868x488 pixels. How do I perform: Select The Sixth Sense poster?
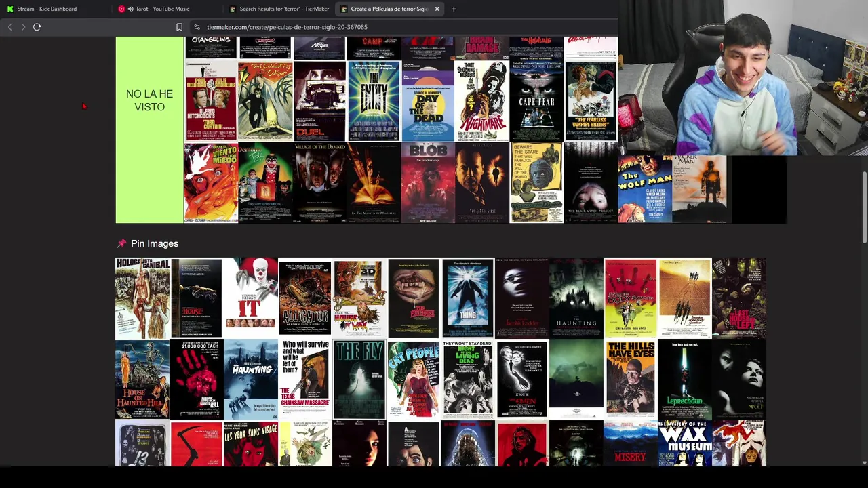tap(482, 183)
